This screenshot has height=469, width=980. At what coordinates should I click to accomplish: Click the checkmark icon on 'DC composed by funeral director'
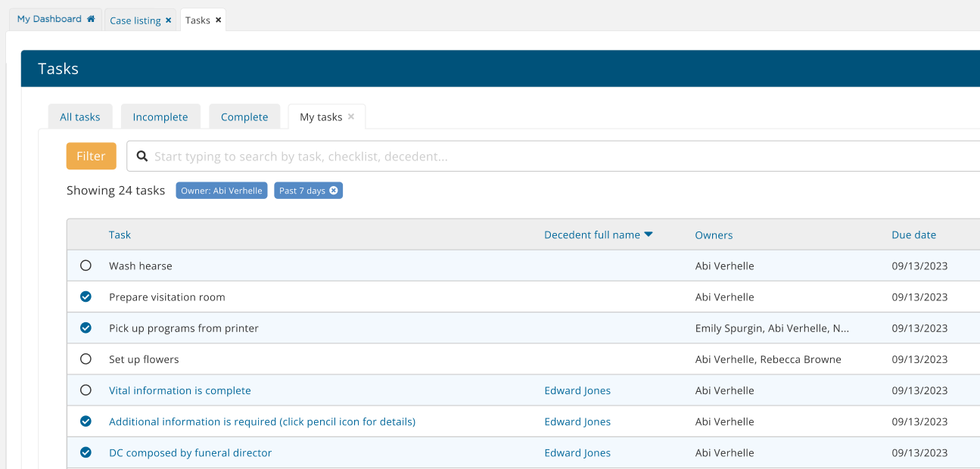coord(86,452)
